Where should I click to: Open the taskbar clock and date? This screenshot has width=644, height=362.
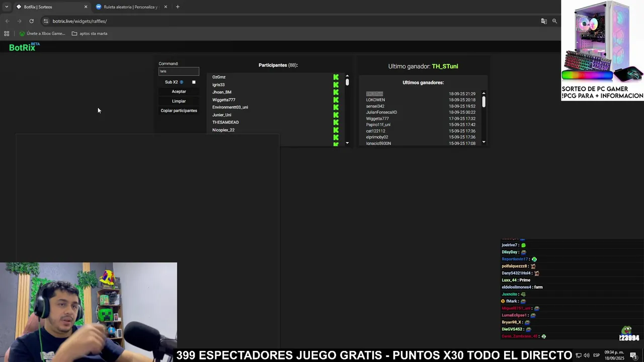tap(614, 355)
